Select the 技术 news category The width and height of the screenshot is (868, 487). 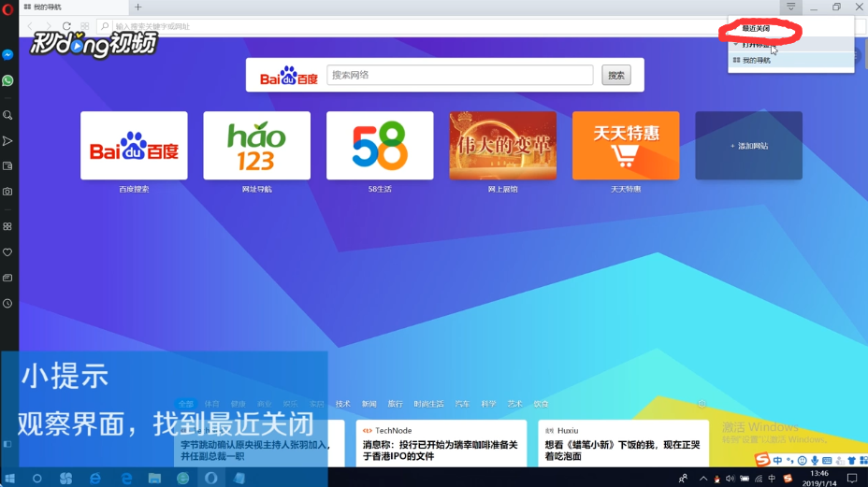pos(342,404)
